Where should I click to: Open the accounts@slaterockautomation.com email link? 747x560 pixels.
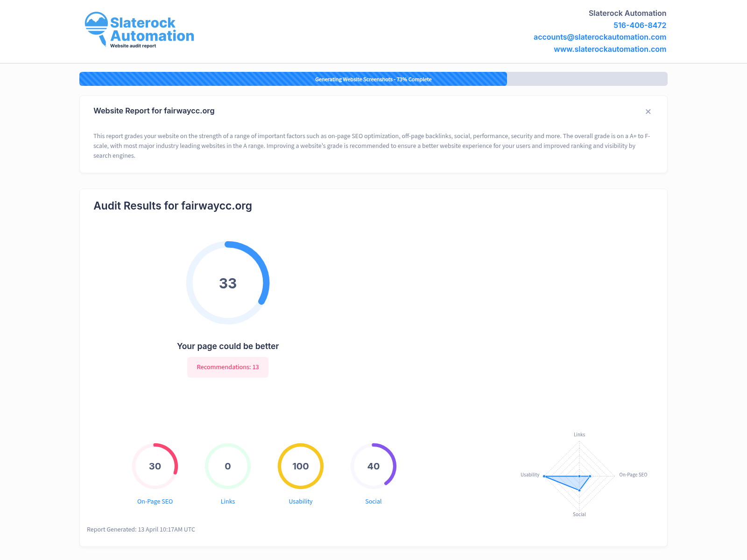(x=599, y=37)
